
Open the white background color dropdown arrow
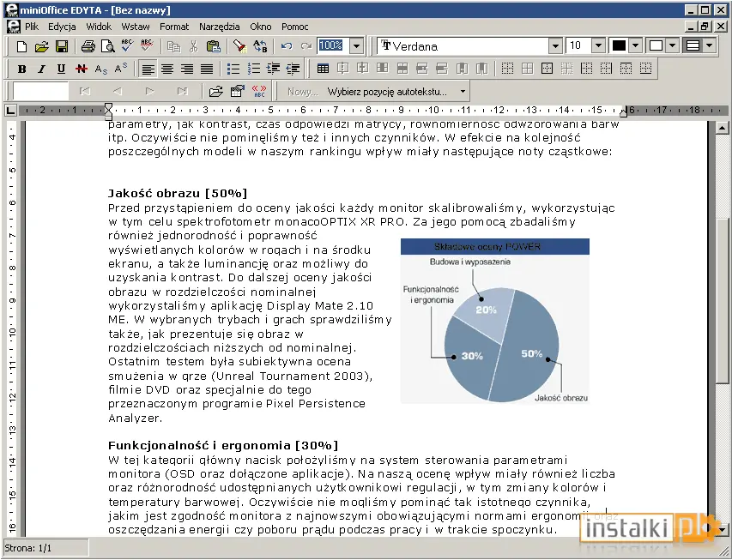(x=672, y=45)
